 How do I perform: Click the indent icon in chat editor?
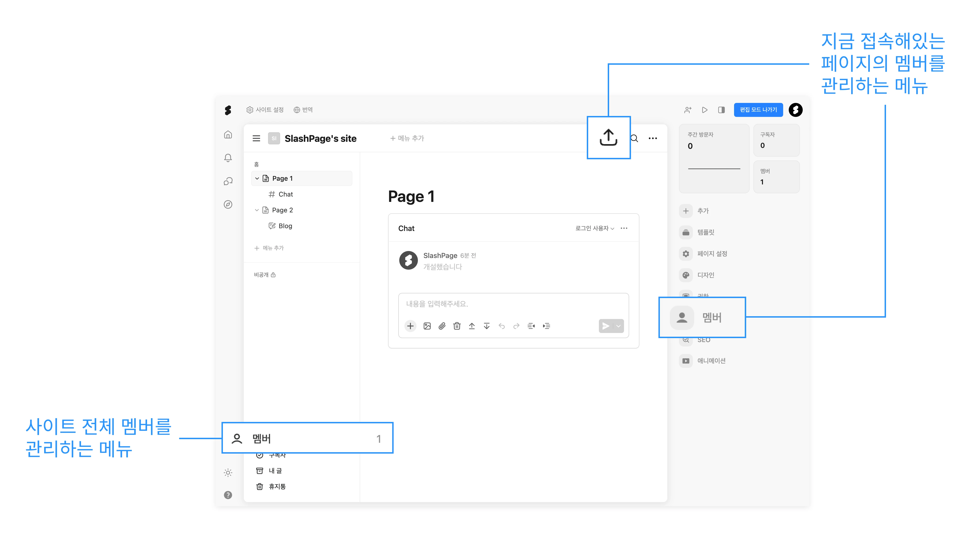546,326
